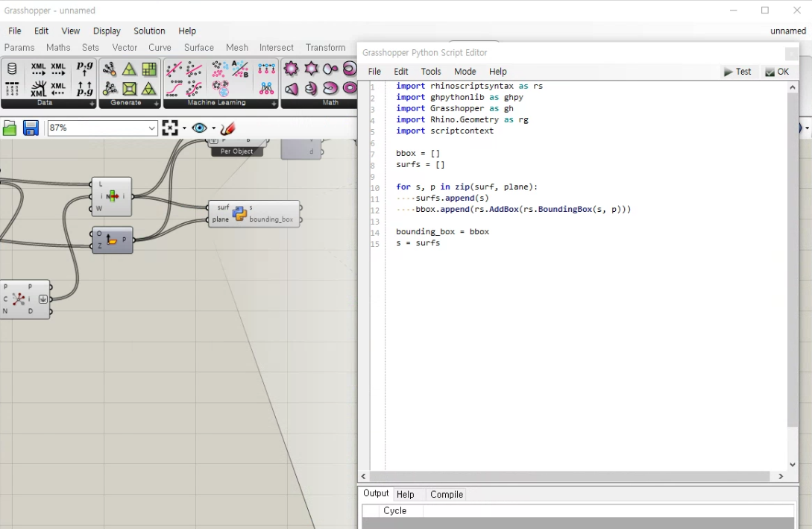Select the p,g double up-arrow icon
The image size is (812, 529).
pos(84,89)
